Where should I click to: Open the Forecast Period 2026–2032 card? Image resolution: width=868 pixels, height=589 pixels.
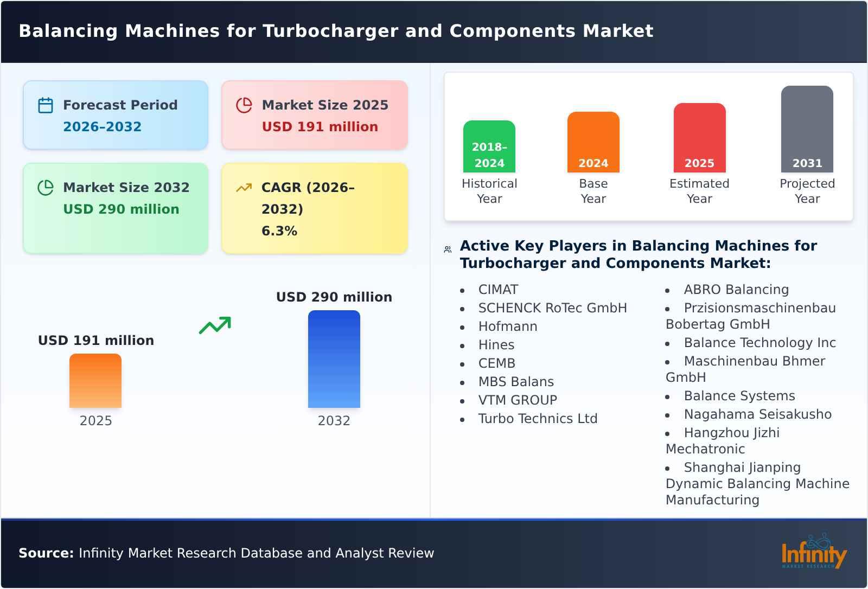(116, 114)
